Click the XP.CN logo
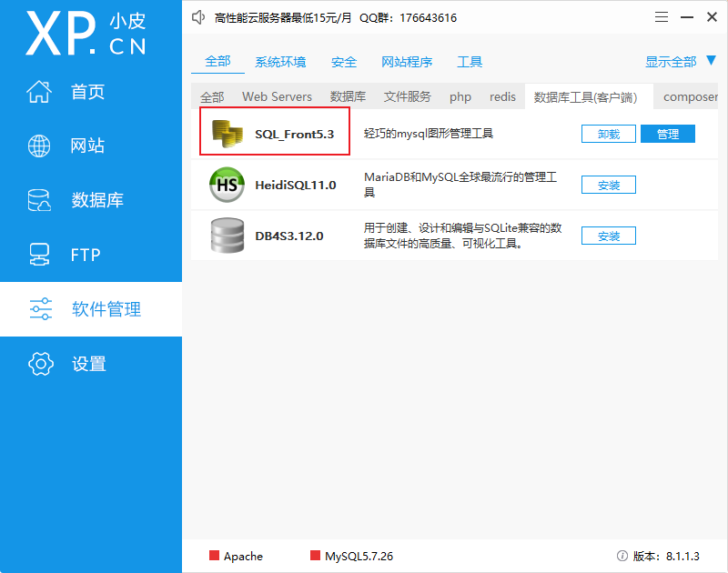Screen dimensions: 728x573 tap(86, 33)
